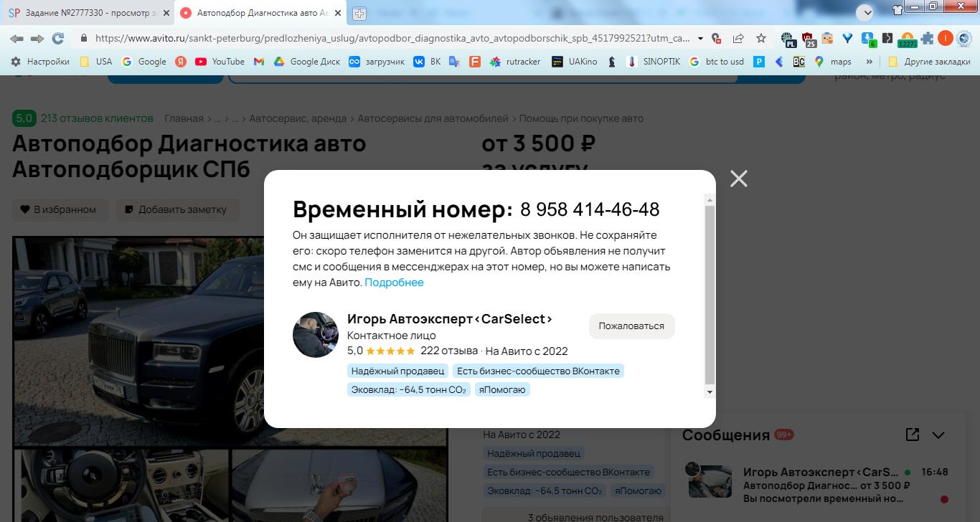Click the orange profile avatar icon
The width and height of the screenshot is (980, 522).
point(946,38)
